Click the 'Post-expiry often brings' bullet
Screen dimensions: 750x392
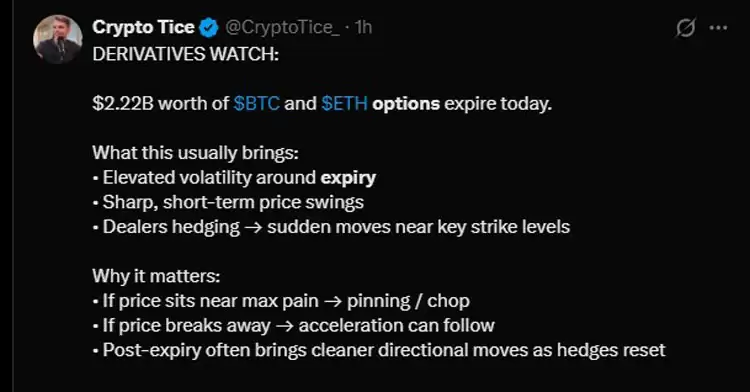pyautogui.click(x=379, y=350)
